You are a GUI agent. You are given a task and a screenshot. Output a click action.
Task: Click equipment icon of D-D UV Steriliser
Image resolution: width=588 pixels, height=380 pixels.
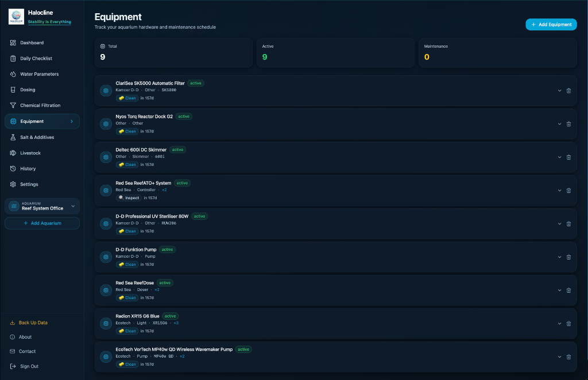pos(106,224)
